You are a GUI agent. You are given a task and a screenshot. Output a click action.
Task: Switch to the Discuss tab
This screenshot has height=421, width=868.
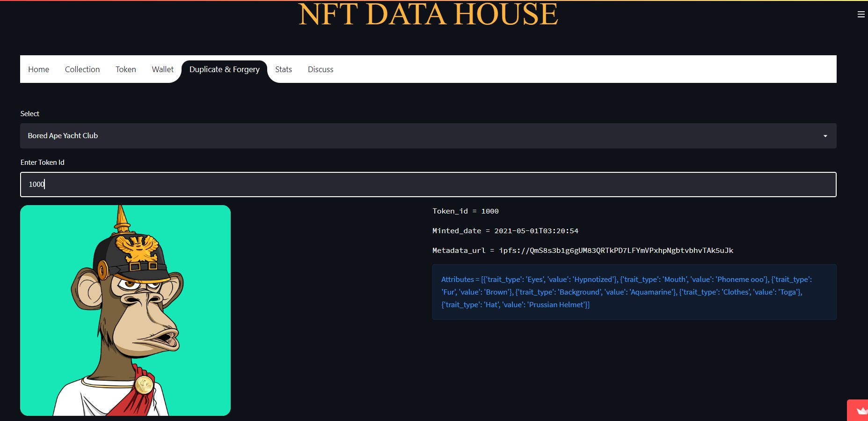click(x=321, y=69)
